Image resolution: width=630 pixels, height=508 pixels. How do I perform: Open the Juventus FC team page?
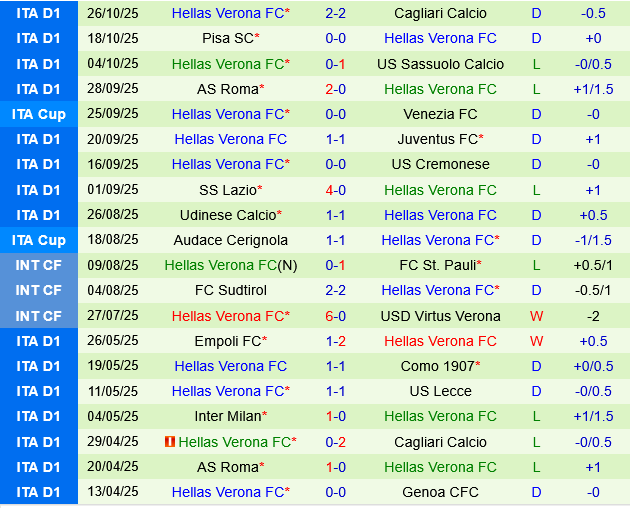click(x=437, y=139)
